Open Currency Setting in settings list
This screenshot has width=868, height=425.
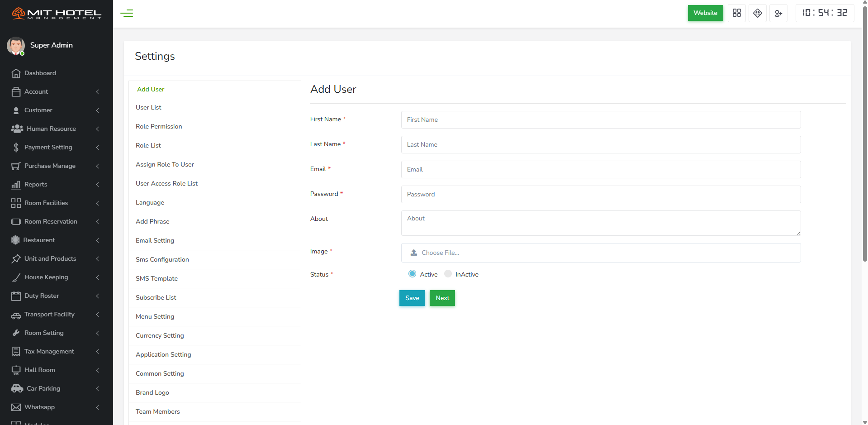tap(215, 336)
